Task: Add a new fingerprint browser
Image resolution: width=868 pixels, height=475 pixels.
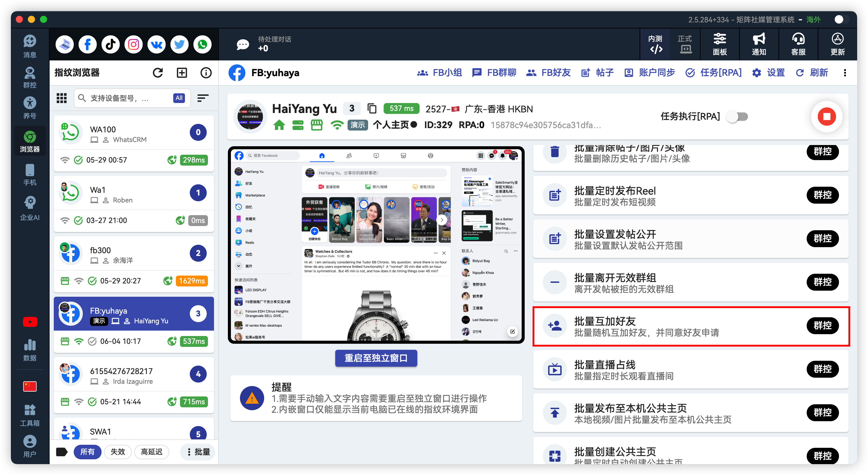Action: pyautogui.click(x=182, y=73)
